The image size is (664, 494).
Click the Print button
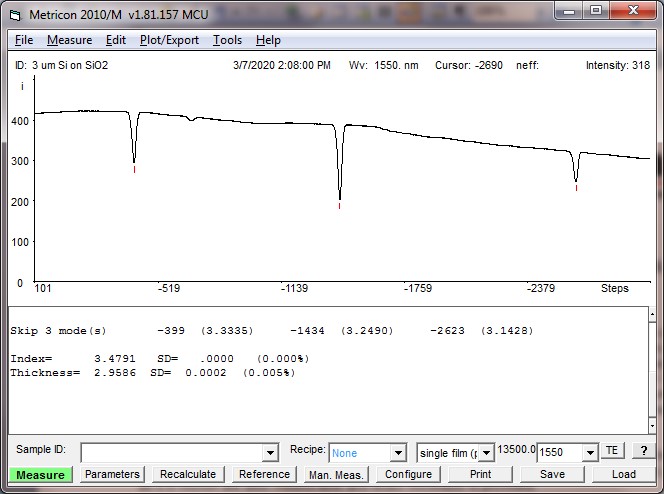click(480, 474)
